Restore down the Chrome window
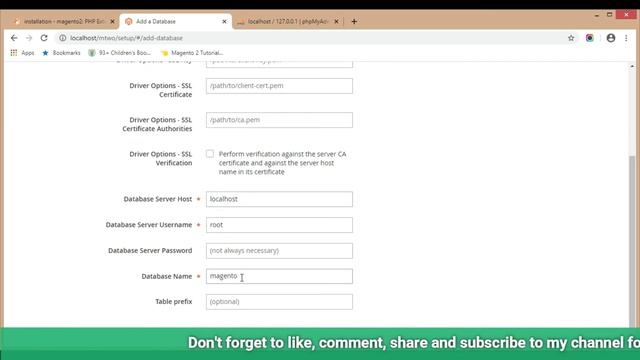Viewport: 640px width, 360px height. pos(609,15)
